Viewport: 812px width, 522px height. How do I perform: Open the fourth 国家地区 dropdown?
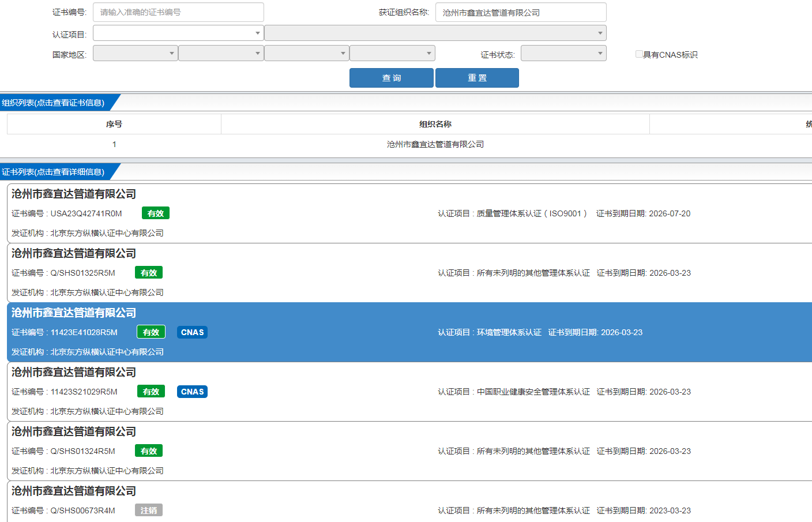point(392,53)
